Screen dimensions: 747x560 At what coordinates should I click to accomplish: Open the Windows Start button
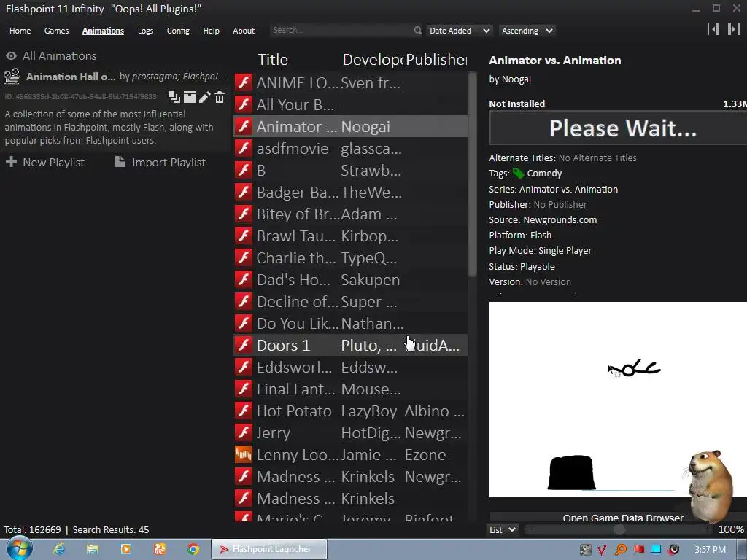click(x=20, y=548)
